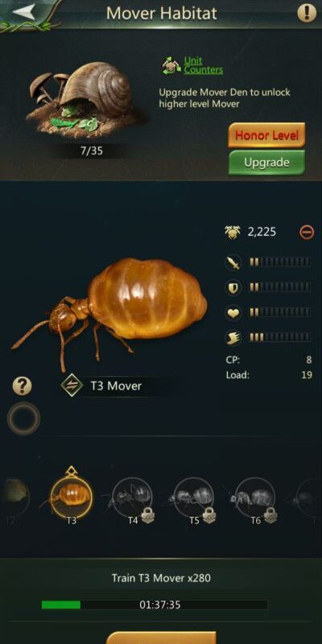This screenshot has width=322, height=644.
Task: Click the Unit Counters icon
Action: coord(171,66)
